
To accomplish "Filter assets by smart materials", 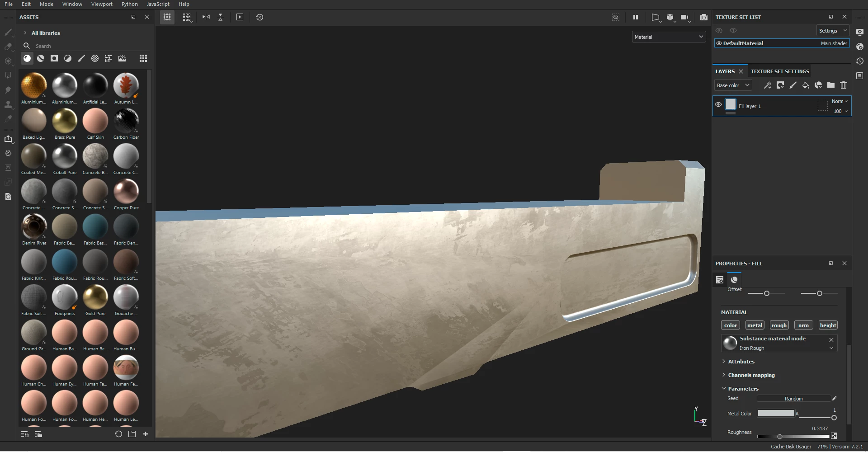I will coord(41,58).
